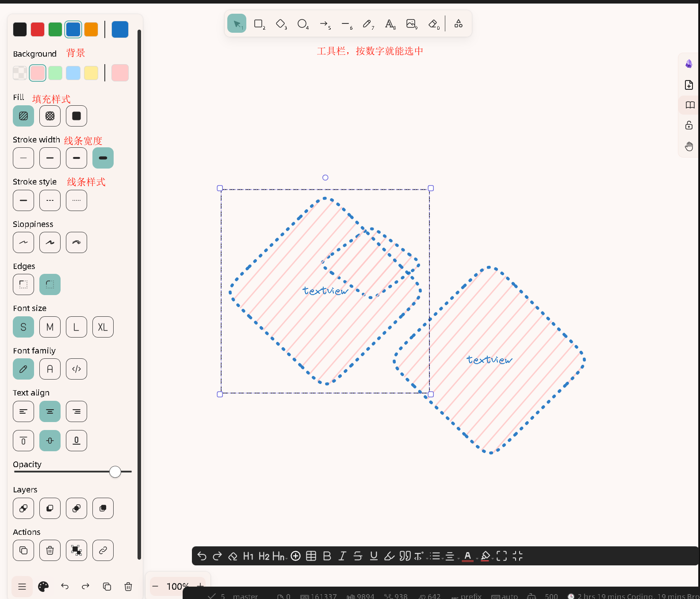Set stroke style to dashed
700x599 pixels.
click(x=50, y=200)
